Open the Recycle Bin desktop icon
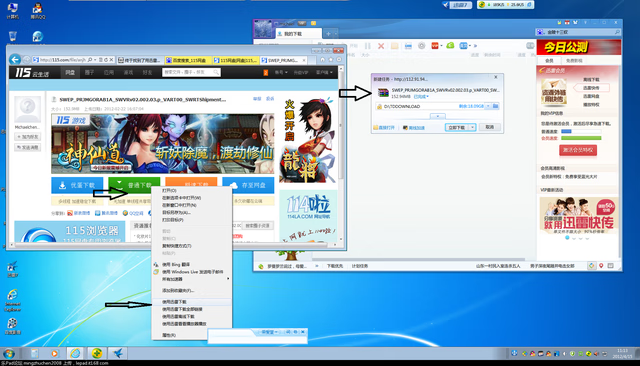The width and height of the screenshot is (640, 366). (x=13, y=37)
